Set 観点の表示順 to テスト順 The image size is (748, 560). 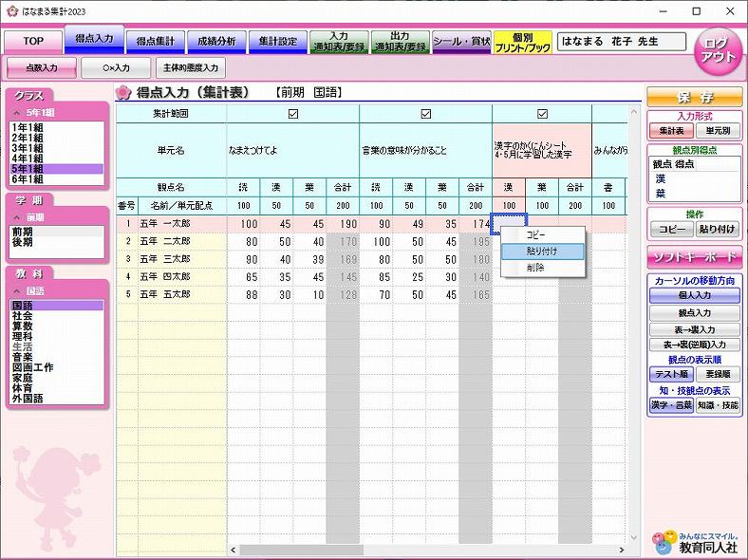tap(671, 374)
